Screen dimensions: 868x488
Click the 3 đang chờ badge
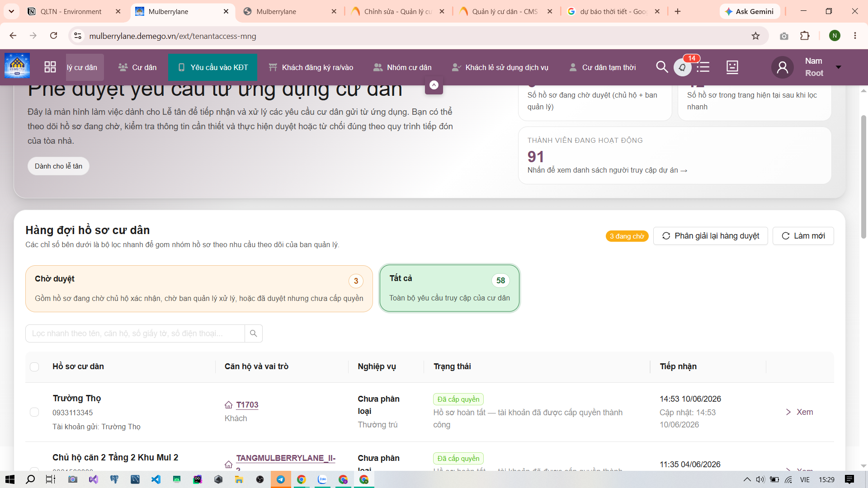pyautogui.click(x=627, y=236)
